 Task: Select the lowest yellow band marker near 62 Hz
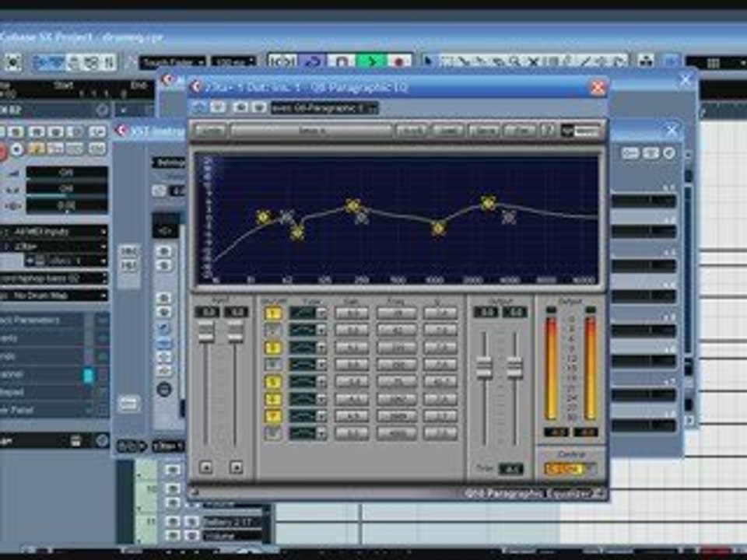tap(297, 233)
